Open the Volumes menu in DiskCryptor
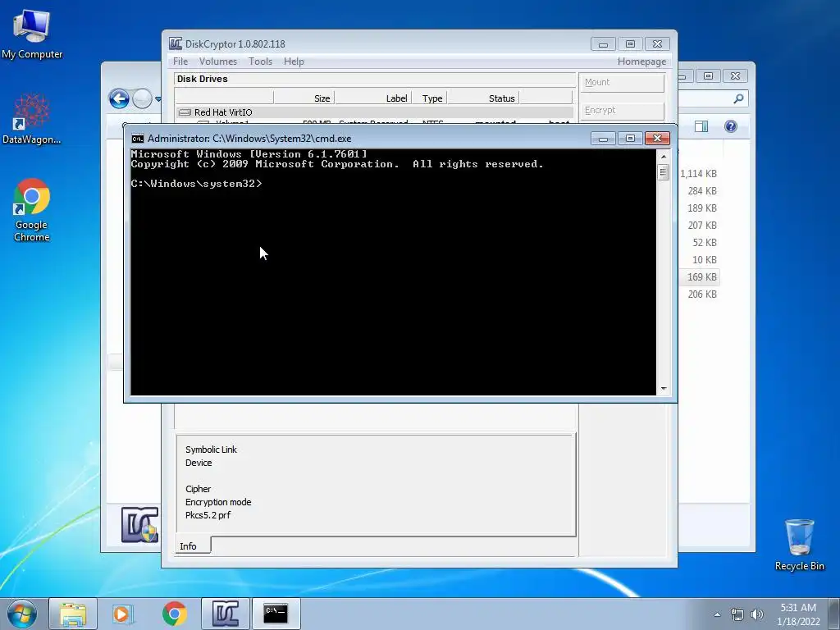840x630 pixels. [218, 62]
